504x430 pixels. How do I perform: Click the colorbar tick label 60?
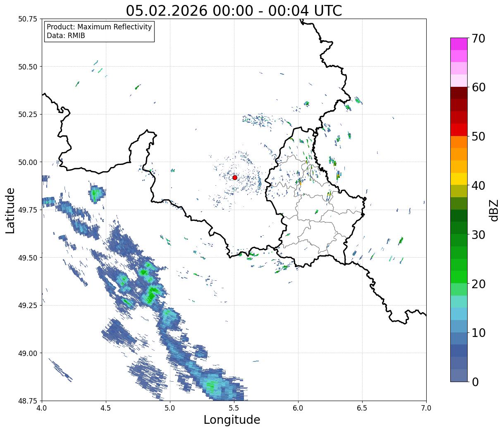pos(479,87)
